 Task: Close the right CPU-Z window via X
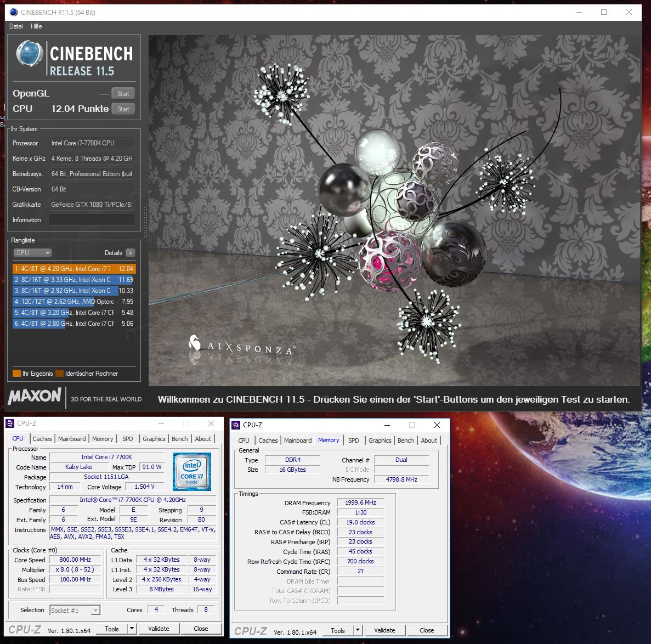point(437,425)
